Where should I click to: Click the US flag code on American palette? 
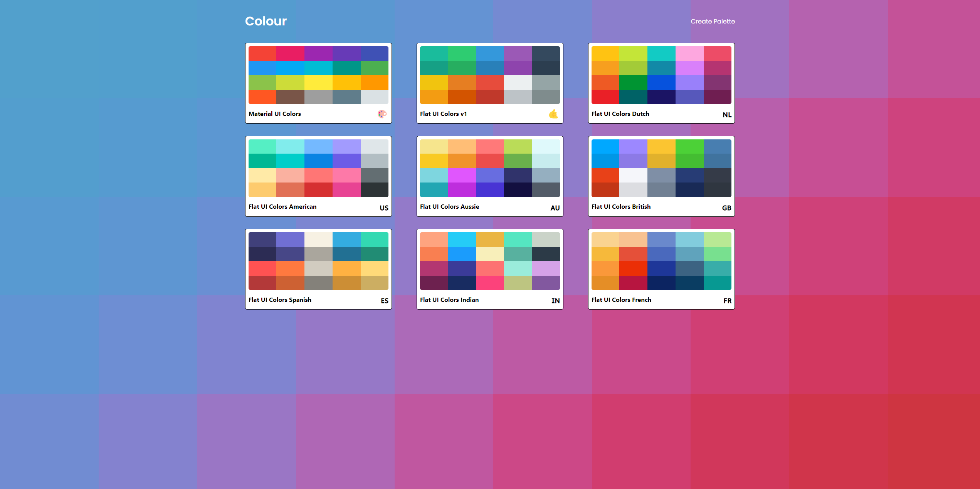point(384,208)
